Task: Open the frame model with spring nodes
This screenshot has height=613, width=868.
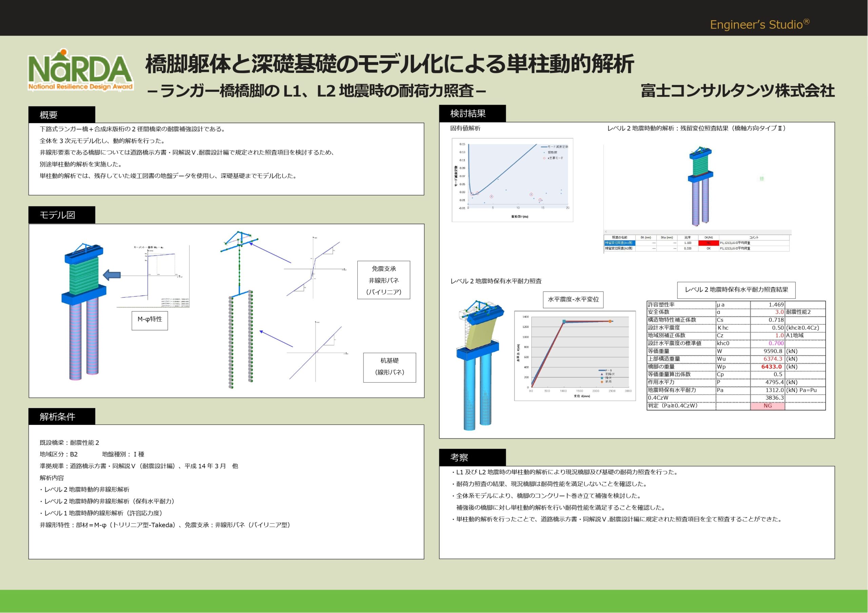Action: tap(239, 310)
